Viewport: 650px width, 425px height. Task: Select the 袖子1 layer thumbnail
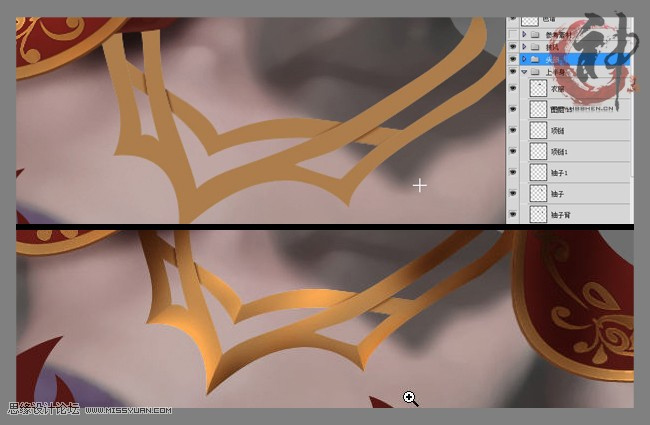click(x=538, y=172)
